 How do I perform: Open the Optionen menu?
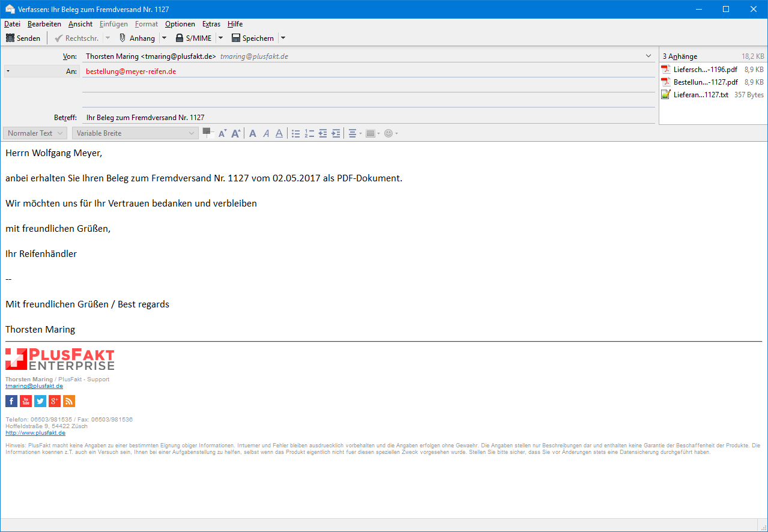[180, 24]
